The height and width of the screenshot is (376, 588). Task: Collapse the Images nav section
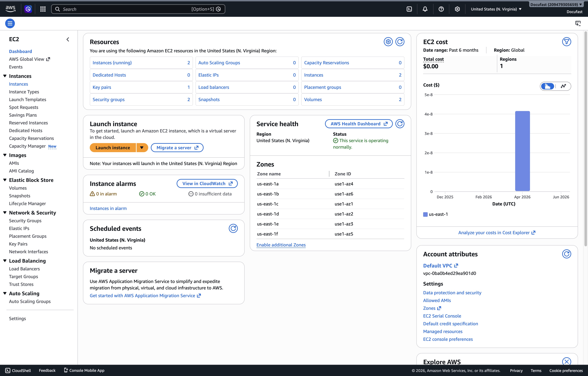pyautogui.click(x=5, y=155)
